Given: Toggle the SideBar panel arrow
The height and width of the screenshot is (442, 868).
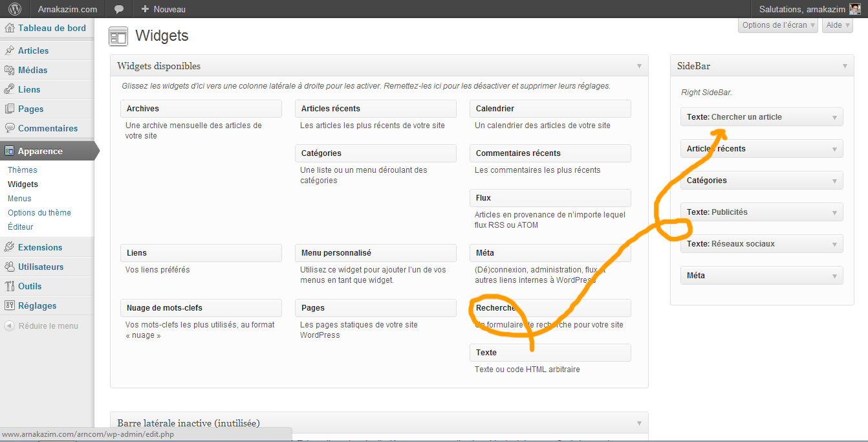Looking at the screenshot, I should tap(844, 66).
